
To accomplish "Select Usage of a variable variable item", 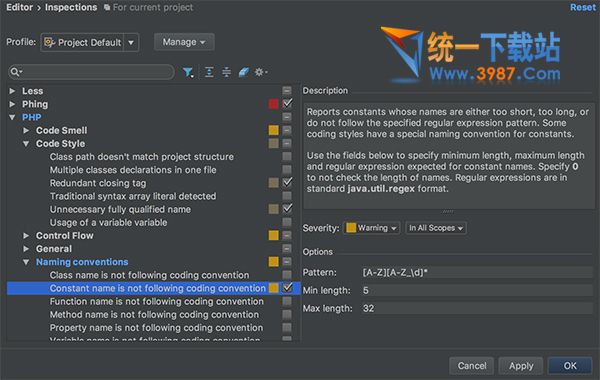I will (108, 222).
